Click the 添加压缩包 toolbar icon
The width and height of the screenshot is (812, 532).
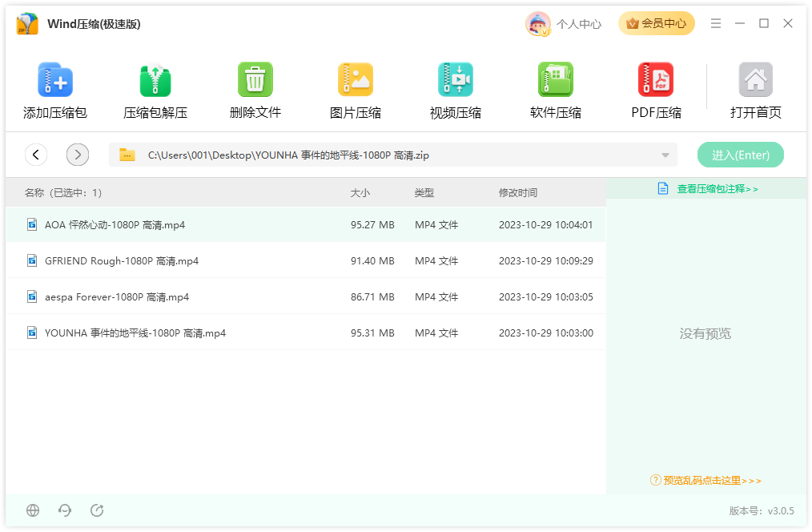55,80
